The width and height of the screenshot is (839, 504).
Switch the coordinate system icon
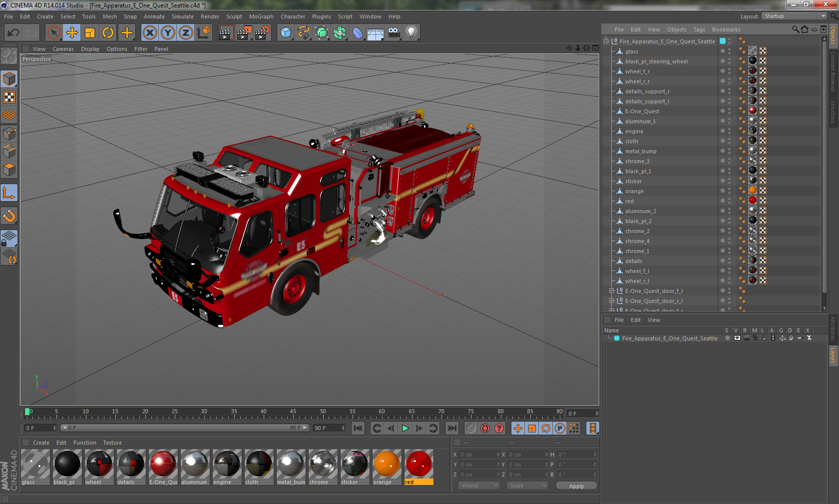(x=204, y=33)
